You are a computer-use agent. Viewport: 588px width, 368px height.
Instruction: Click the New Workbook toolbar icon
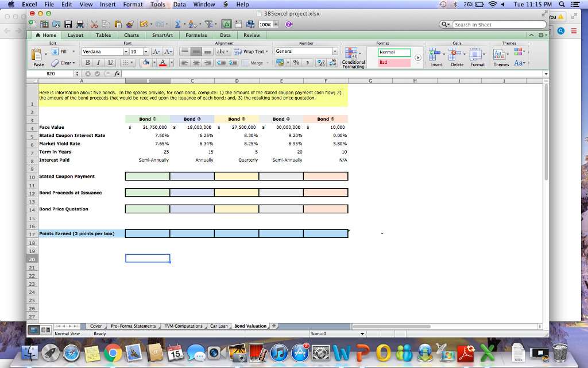point(33,24)
